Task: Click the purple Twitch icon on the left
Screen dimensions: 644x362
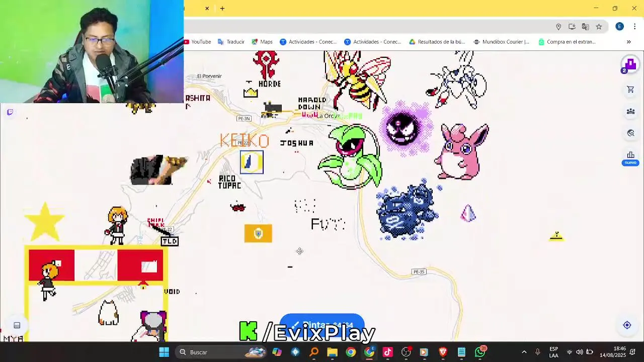Action: [10, 112]
